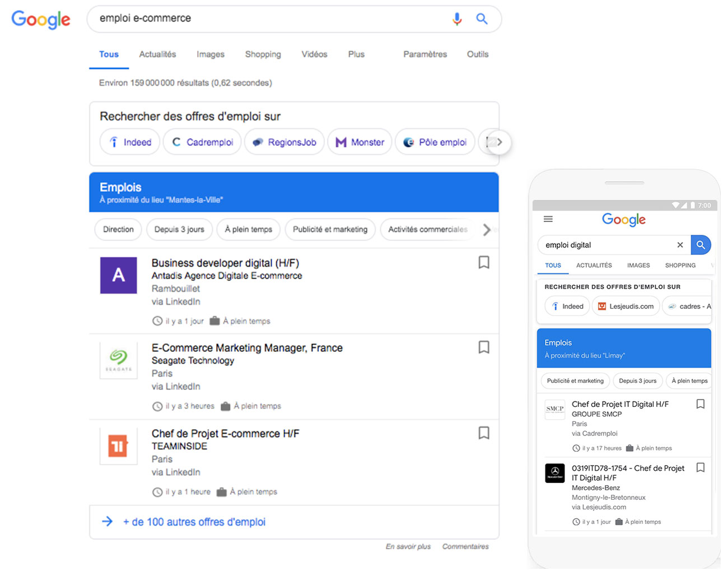Image resolution: width=728 pixels, height=576 pixels.
Task: Bookmark the E-Commerce Marketing Manager job
Action: pos(484,347)
